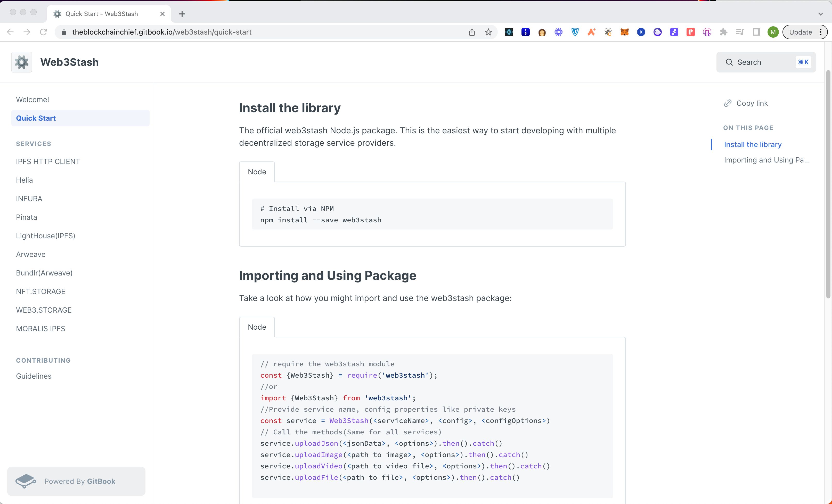Viewport: 832px width, 504px height.
Task: Jump to Install the library section
Action: 753,145
